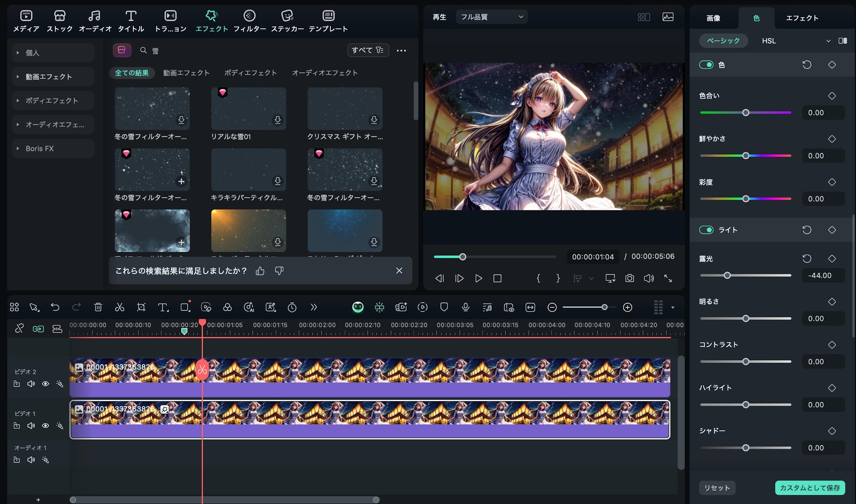The height and width of the screenshot is (504, 856).
Task: Select the ベーシック basic tab
Action: (x=723, y=41)
